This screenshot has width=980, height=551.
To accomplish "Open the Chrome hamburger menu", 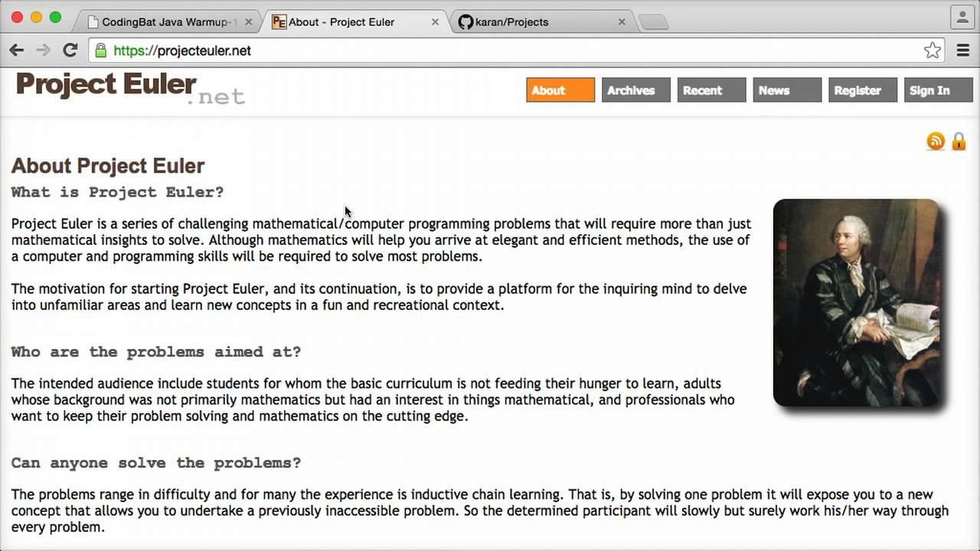I will click(963, 51).
